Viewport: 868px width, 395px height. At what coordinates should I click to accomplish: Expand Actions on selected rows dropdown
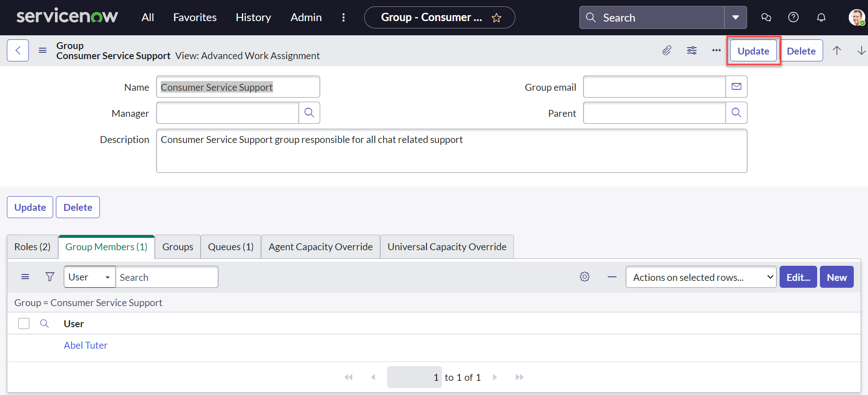(701, 277)
